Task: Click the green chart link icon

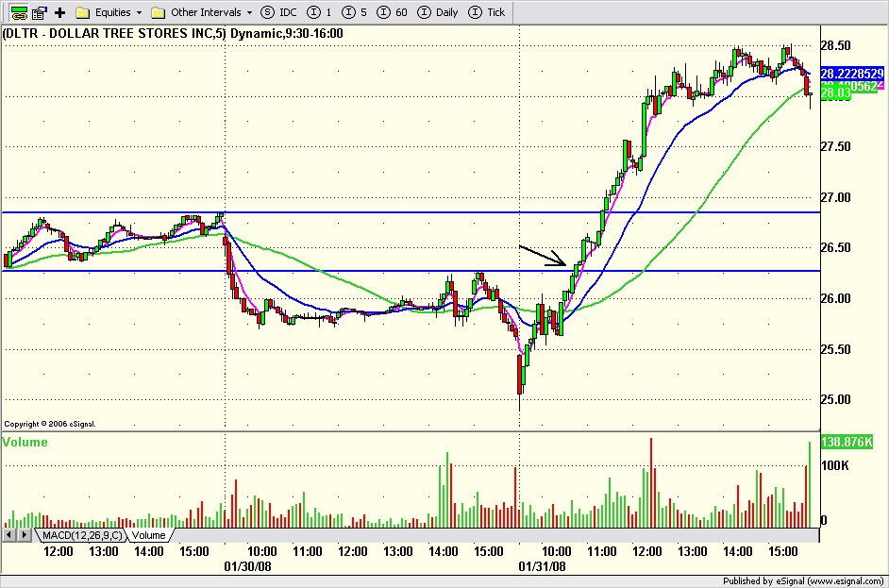Action: pyautogui.click(x=19, y=12)
